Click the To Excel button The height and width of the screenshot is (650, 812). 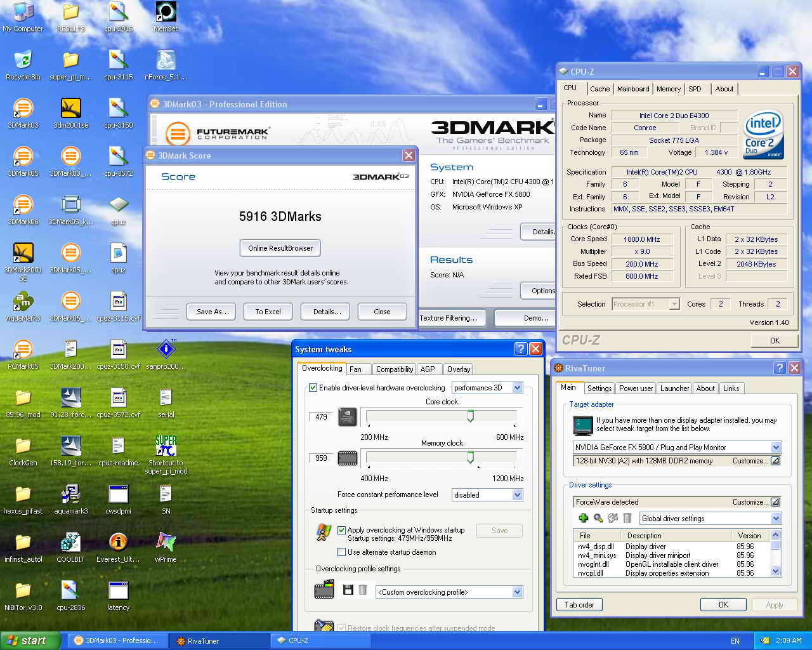(268, 312)
